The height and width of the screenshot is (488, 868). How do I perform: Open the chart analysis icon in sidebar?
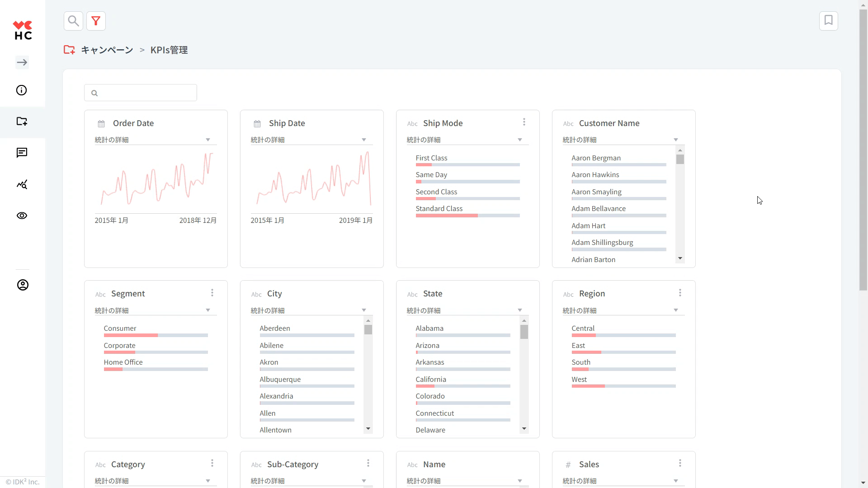[22, 184]
